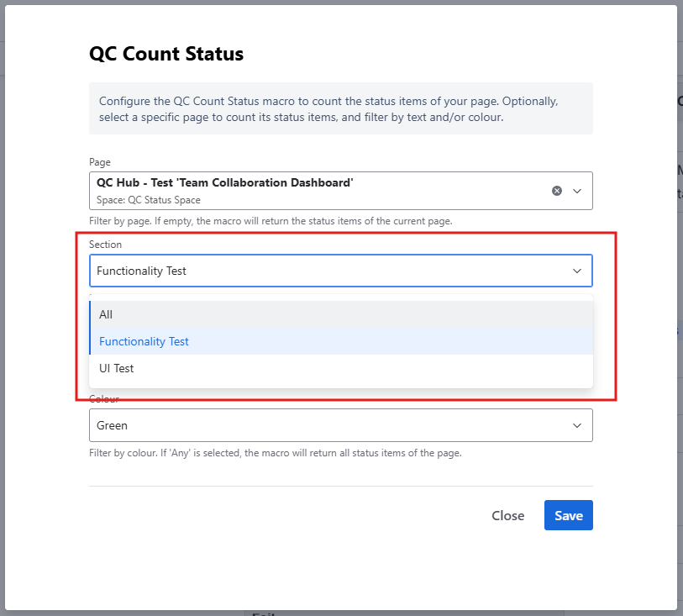
Task: Close the QC Count Status dialog
Action: coord(507,515)
